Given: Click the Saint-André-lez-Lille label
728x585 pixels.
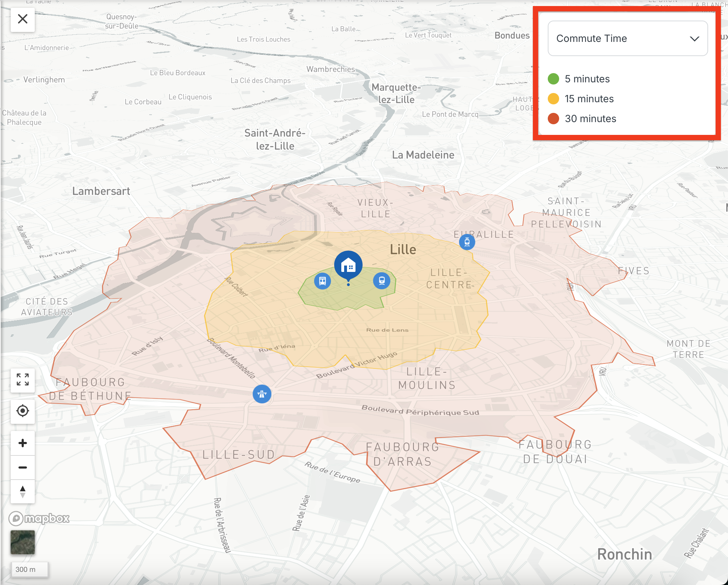Looking at the screenshot, I should click(x=275, y=140).
